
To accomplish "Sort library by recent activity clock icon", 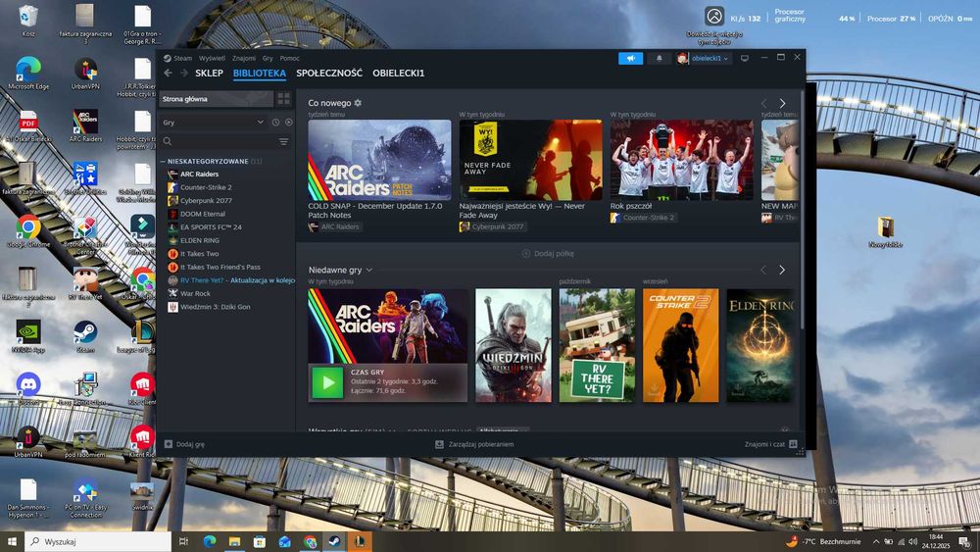I will (275, 123).
